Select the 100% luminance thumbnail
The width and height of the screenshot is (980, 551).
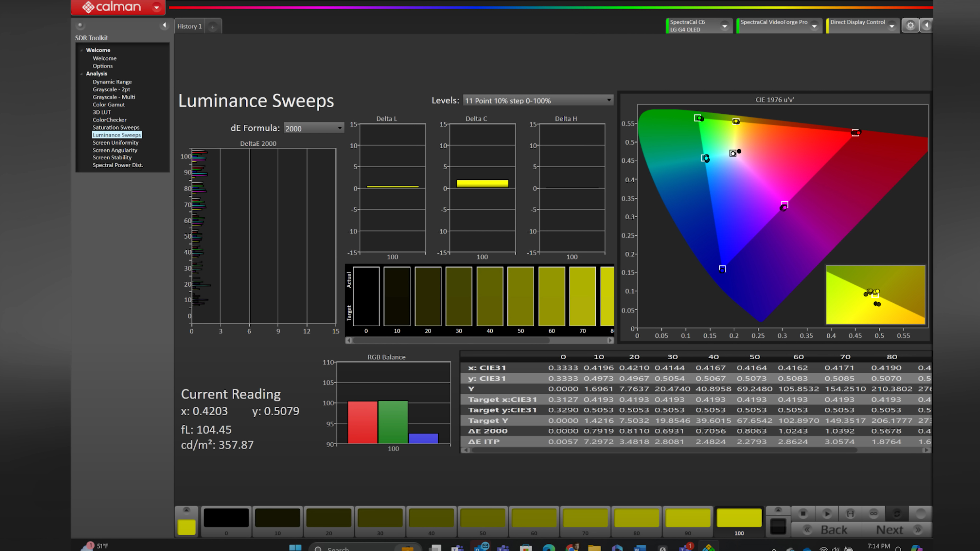738,517
